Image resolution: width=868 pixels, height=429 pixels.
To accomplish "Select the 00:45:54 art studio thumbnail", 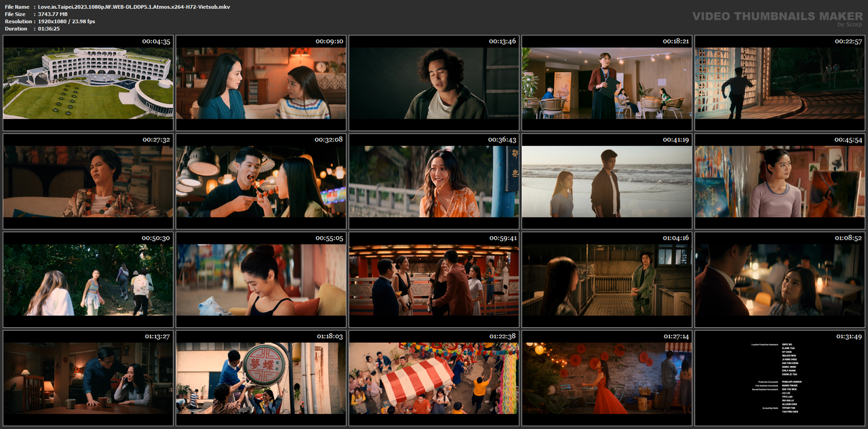I will pos(780,181).
